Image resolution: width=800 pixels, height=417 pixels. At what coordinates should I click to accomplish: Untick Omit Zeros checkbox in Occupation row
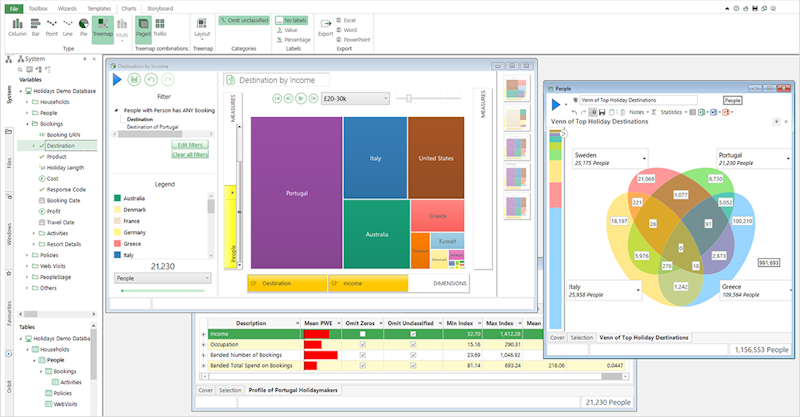click(x=363, y=345)
